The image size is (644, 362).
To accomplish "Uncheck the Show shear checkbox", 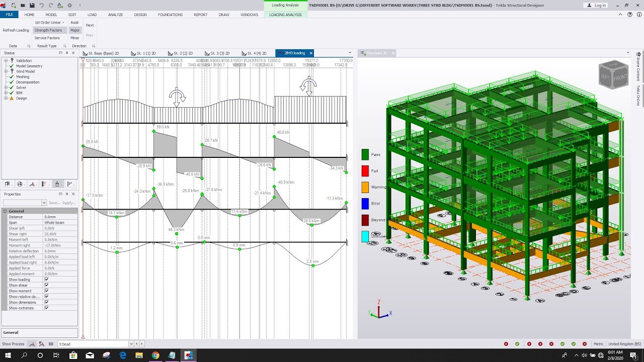I will 47,285.
